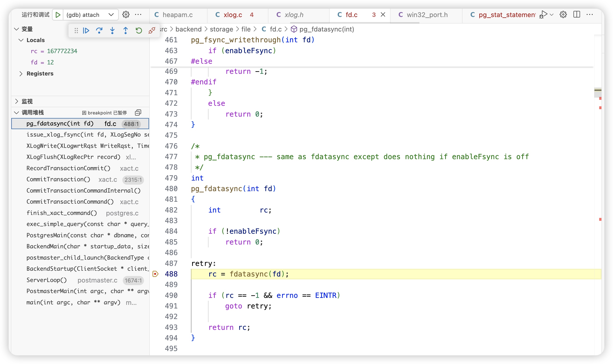Viewport: 613px width, 364px height.
Task: Toggle the breakpoint on line 488
Action: point(156,274)
